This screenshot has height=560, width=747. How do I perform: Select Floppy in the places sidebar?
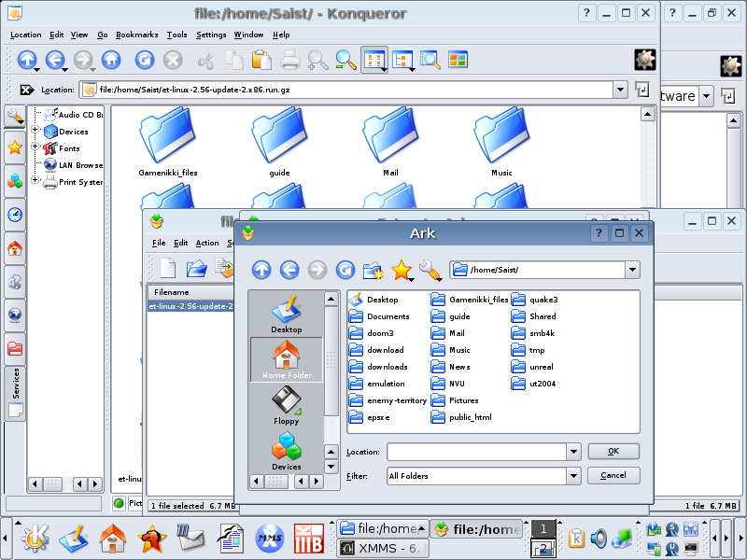[286, 406]
